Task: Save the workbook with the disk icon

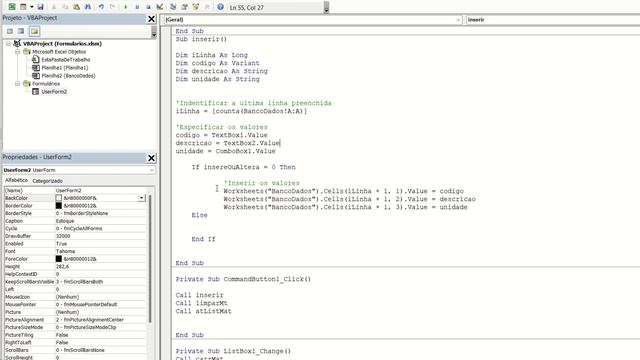Action: pyautogui.click(x=40, y=7)
